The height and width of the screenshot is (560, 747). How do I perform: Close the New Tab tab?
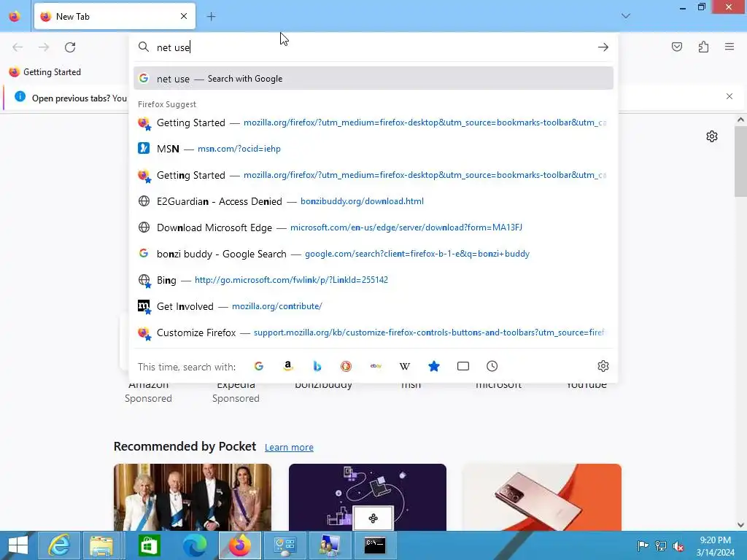[x=184, y=16]
